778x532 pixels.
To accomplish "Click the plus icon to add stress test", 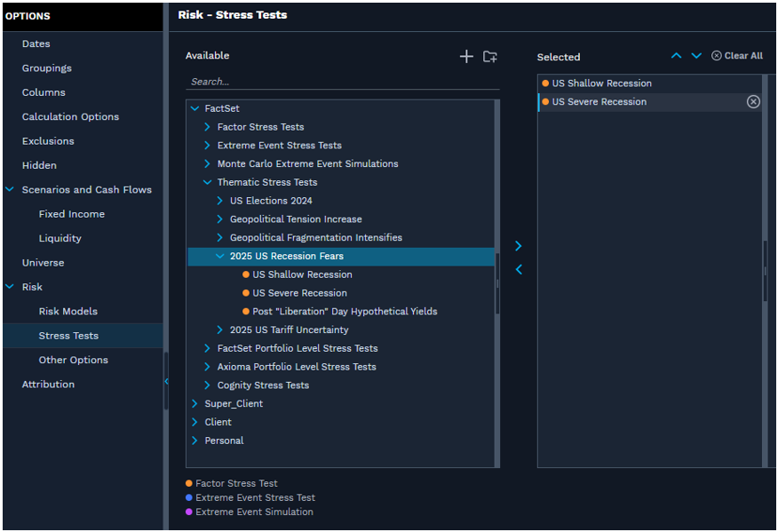I will 466,57.
